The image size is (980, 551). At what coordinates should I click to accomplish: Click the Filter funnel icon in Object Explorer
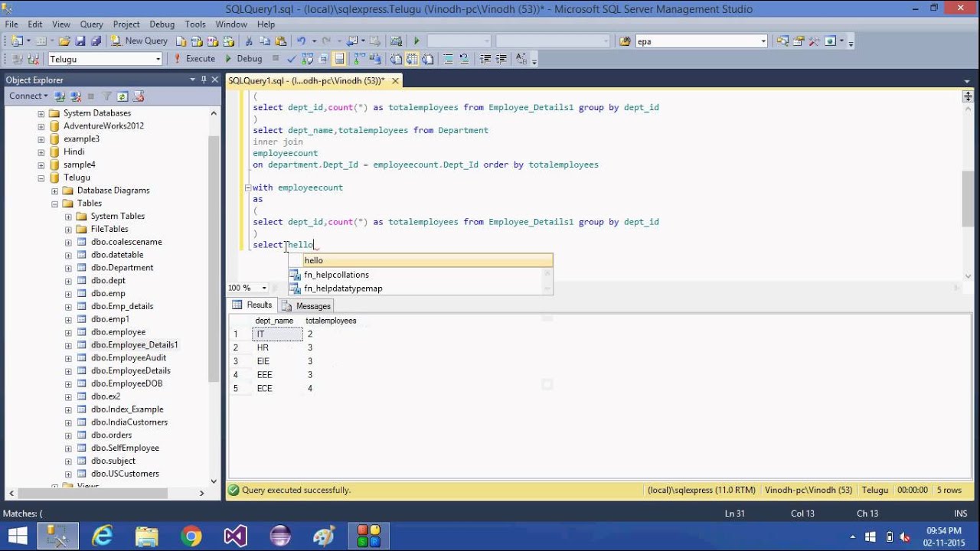pos(107,96)
